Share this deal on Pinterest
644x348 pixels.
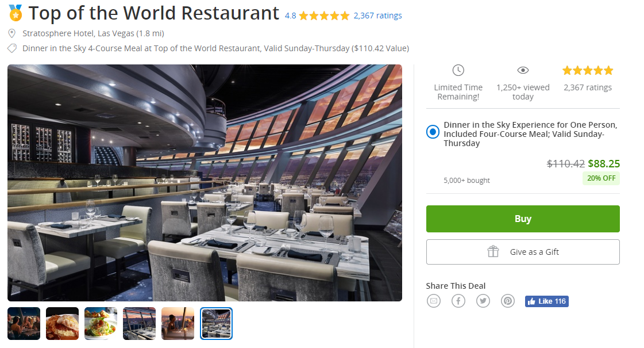point(508,301)
